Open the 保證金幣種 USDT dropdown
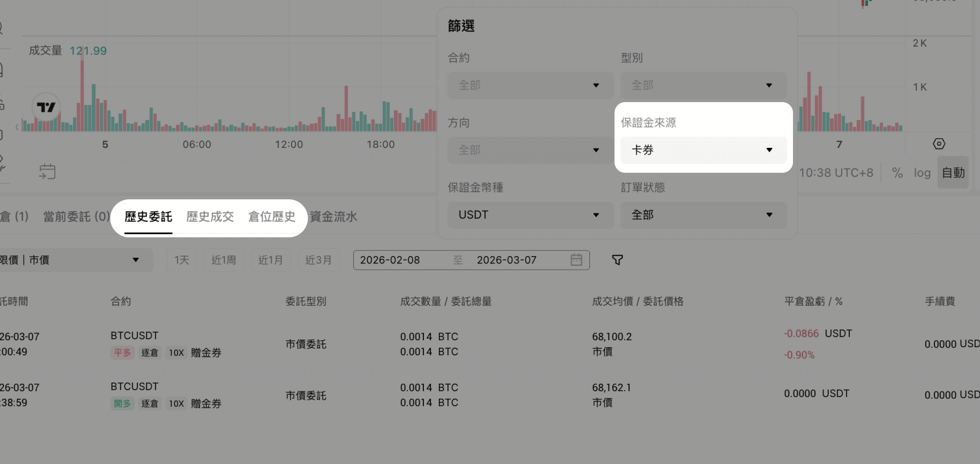 [x=530, y=215]
